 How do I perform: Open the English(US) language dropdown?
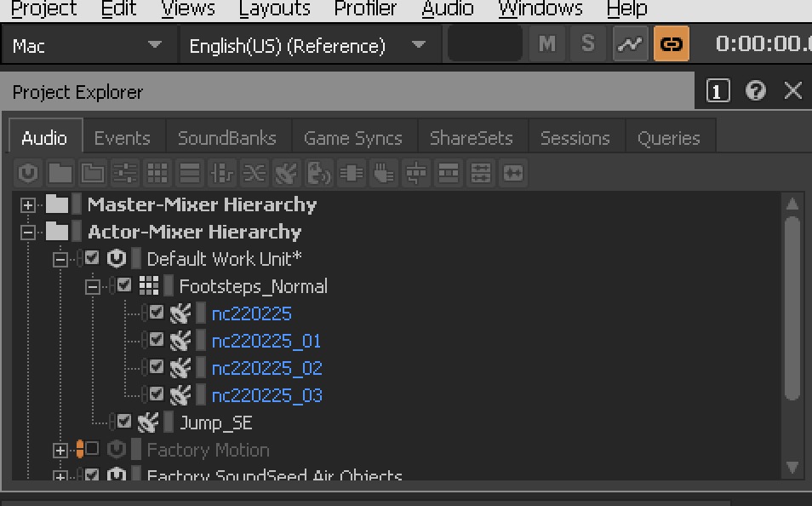pos(310,46)
